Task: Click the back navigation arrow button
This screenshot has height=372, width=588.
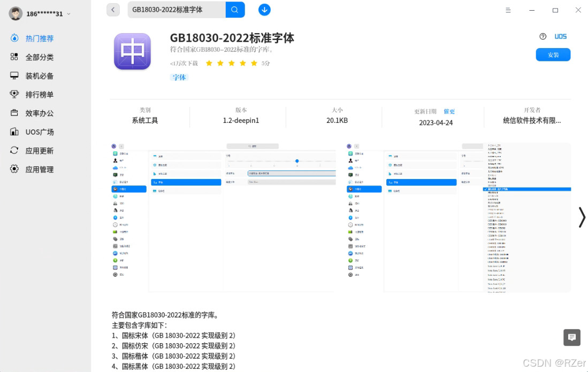Action: [x=113, y=10]
